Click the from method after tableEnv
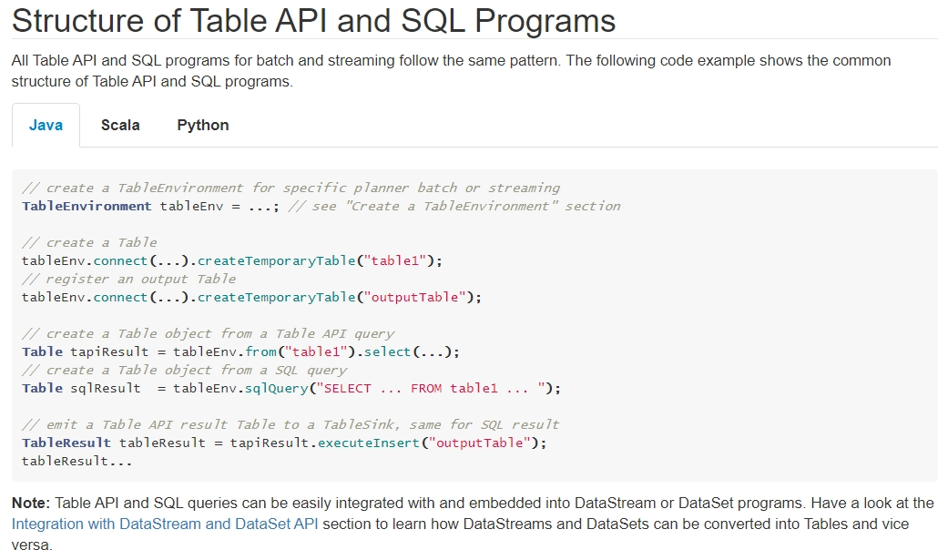 pyautogui.click(x=260, y=352)
